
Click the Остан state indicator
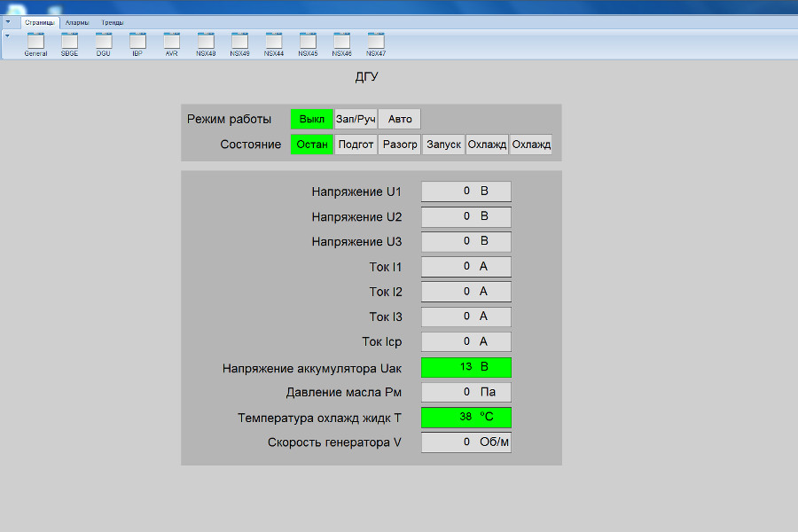pos(311,145)
